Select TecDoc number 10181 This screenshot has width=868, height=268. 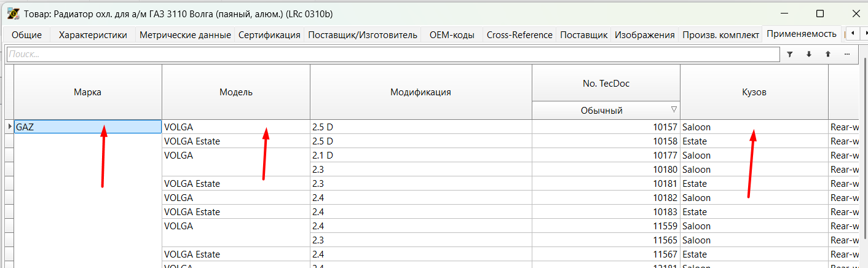pyautogui.click(x=606, y=184)
